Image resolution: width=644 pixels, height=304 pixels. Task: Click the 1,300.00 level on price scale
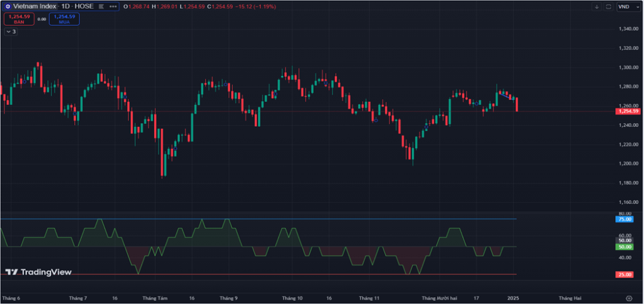tap(629, 67)
